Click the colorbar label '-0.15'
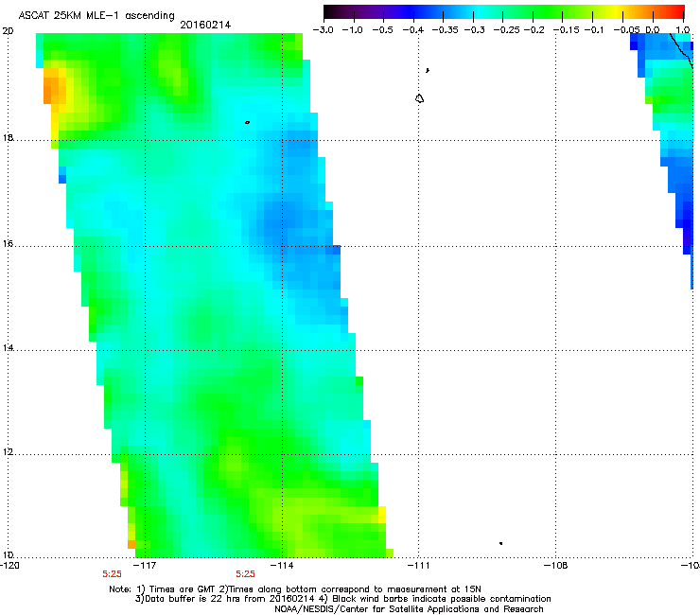This screenshot has width=700, height=615. pos(566,30)
